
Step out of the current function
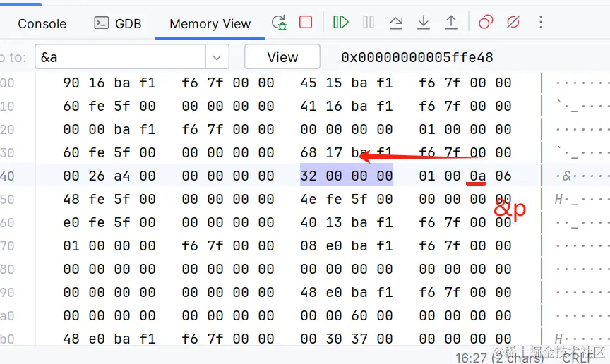tap(451, 22)
